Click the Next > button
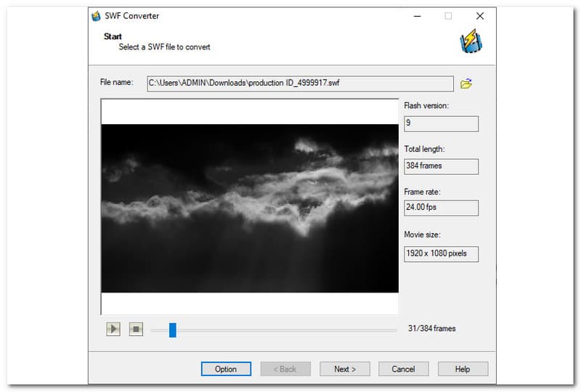 click(x=345, y=369)
